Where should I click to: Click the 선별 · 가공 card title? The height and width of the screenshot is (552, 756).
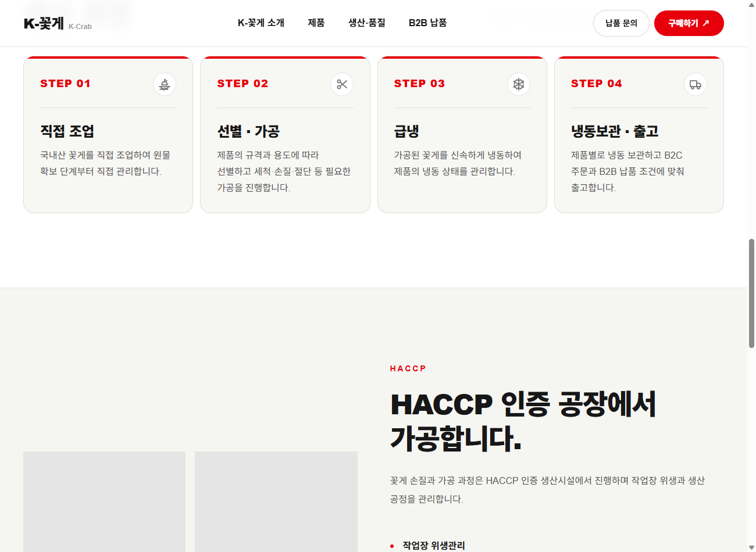(248, 131)
